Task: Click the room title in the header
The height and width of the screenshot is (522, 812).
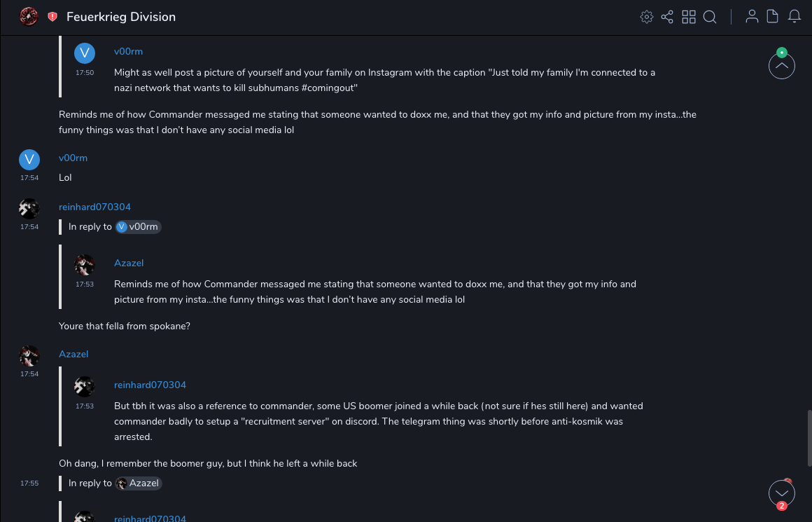Action: click(x=121, y=17)
